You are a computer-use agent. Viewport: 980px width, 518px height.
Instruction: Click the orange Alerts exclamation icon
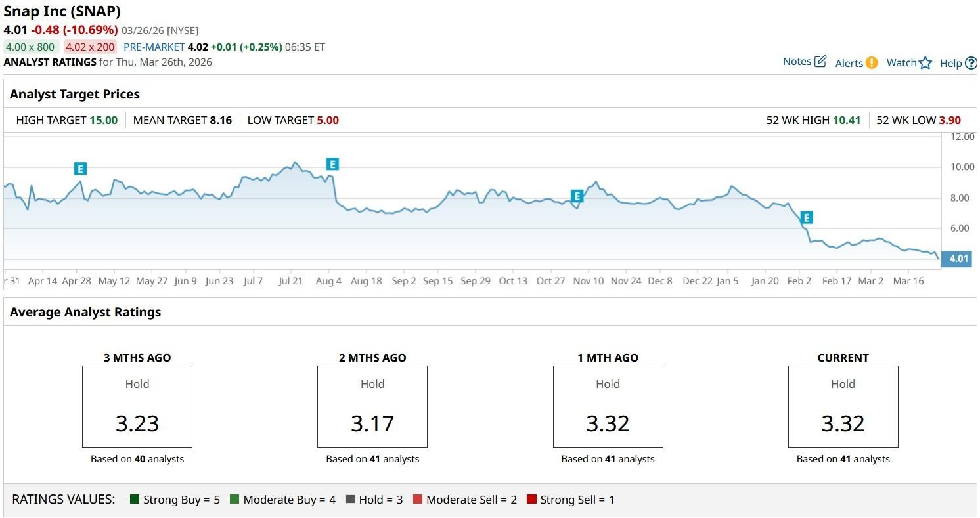[x=872, y=63]
